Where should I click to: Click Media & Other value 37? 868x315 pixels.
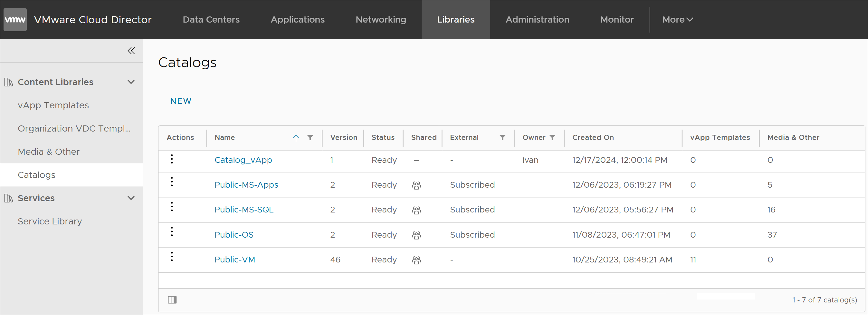(x=772, y=235)
